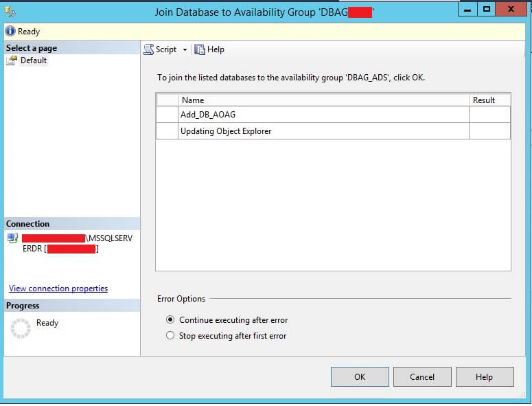Screen dimensions: 532x406
Task: Click the row selector cell of Add_DB_AOAG
Action: [x=167, y=115]
